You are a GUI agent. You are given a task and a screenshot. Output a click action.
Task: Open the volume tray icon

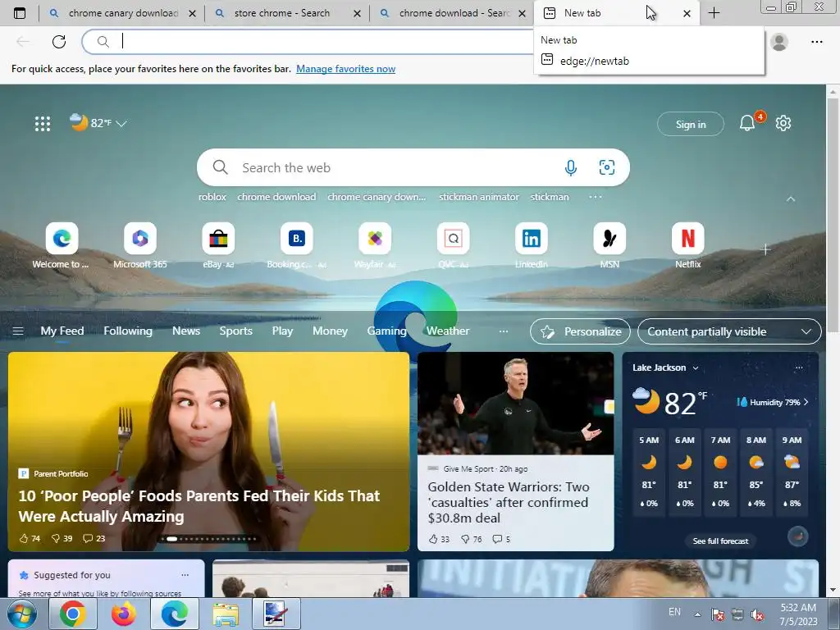(757, 614)
